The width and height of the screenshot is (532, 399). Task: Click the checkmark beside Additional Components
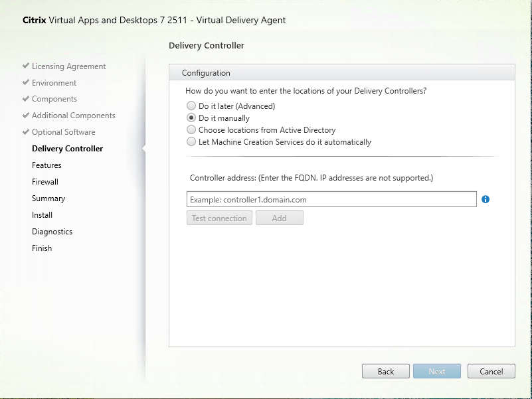pos(26,116)
